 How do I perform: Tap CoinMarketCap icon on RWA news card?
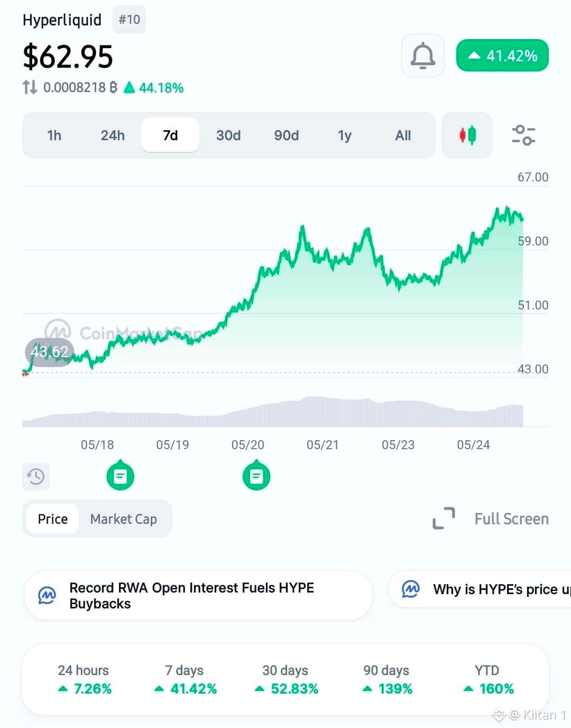47,596
